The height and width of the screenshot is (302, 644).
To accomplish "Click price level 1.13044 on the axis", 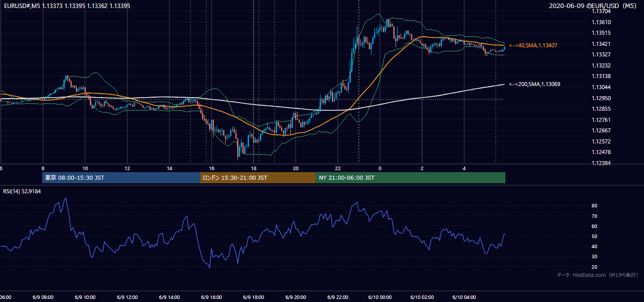I will click(x=601, y=87).
